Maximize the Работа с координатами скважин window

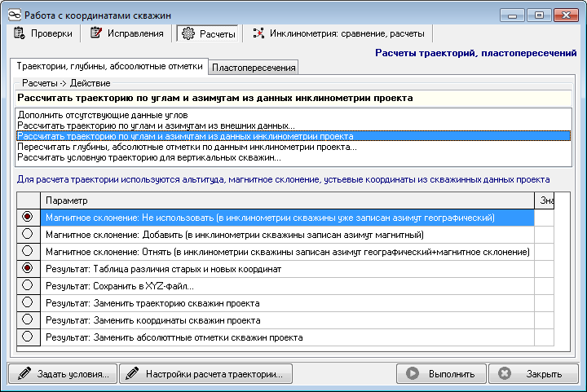click(539, 15)
